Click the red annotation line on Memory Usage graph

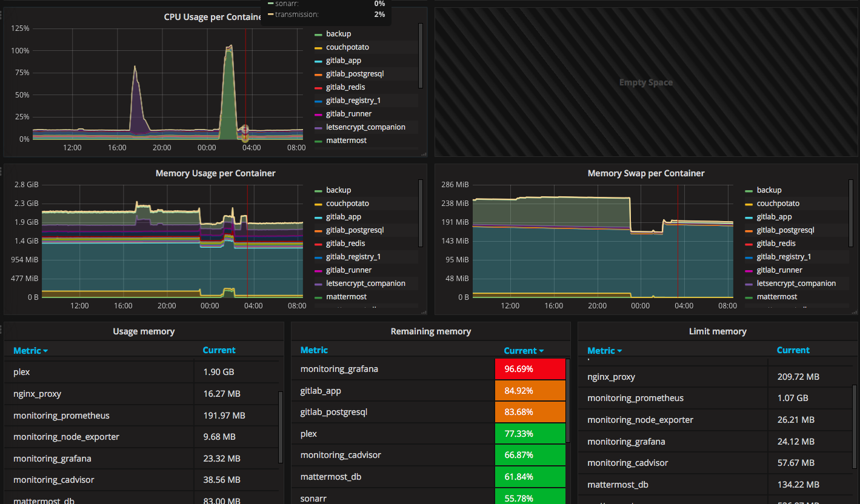coord(247,242)
